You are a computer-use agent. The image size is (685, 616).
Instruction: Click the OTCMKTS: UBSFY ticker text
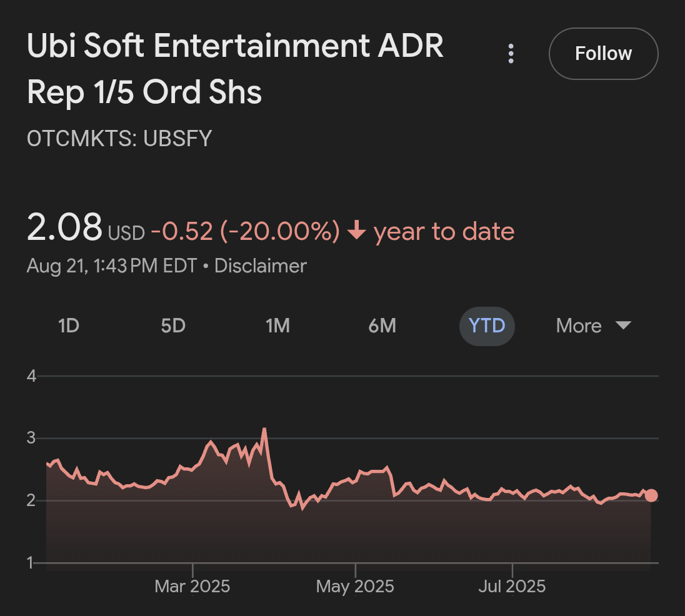[x=119, y=138]
